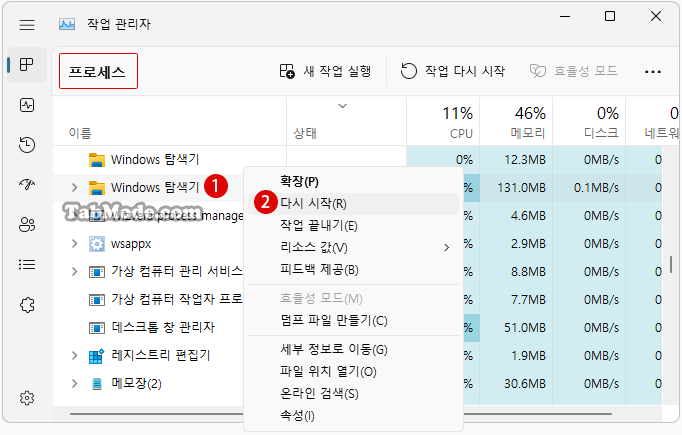Click the 메모장(2) process name
Viewport: 682px width, 435px height.
click(137, 384)
